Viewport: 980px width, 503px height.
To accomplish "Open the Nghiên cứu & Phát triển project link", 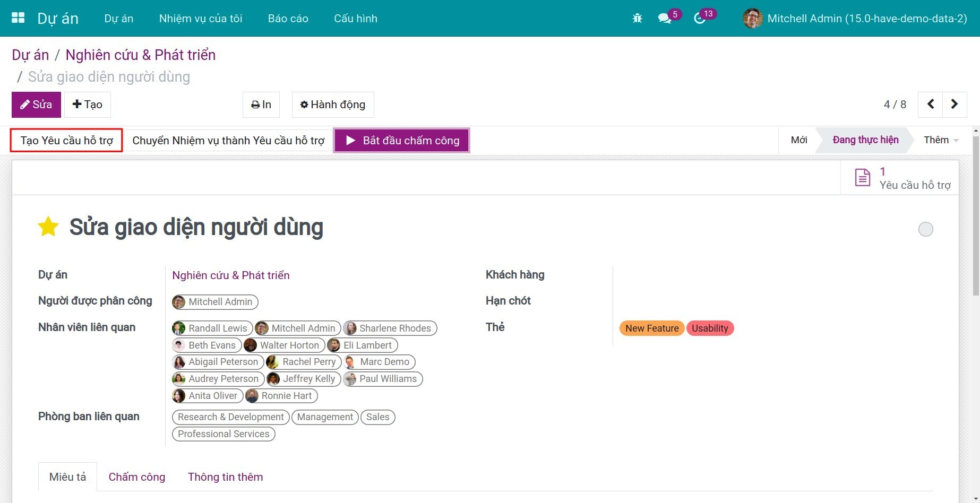I will pos(230,275).
